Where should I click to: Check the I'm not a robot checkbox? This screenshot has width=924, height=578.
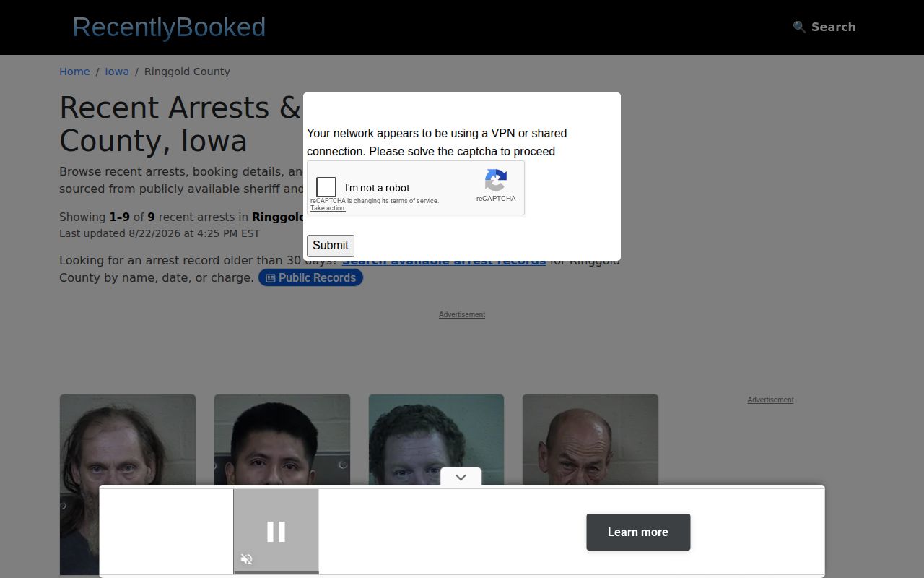click(326, 187)
